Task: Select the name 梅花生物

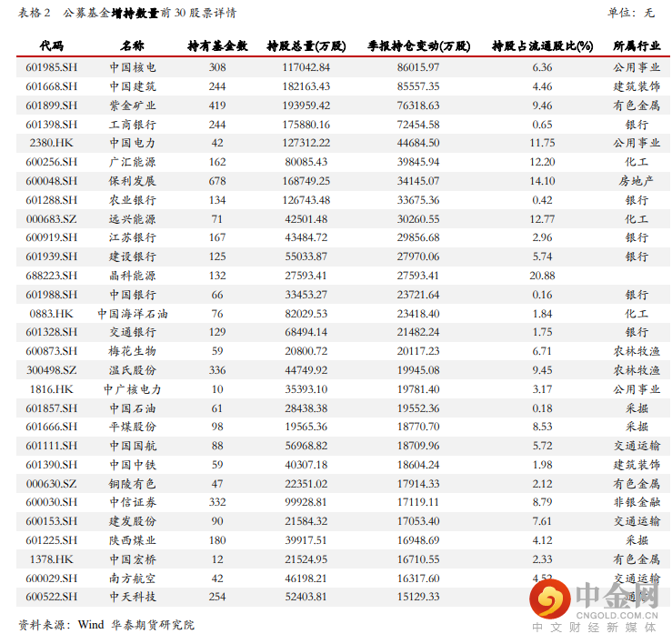Action: [x=133, y=351]
